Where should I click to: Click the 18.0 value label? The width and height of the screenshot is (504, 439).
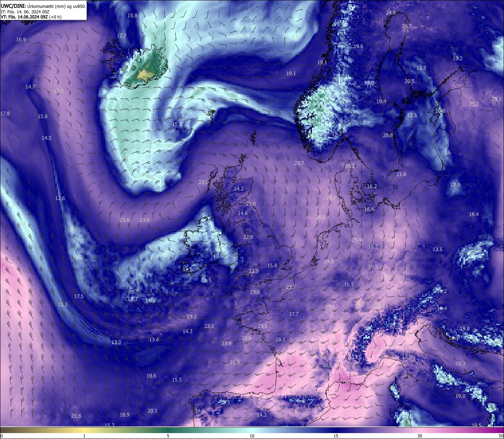point(327,365)
